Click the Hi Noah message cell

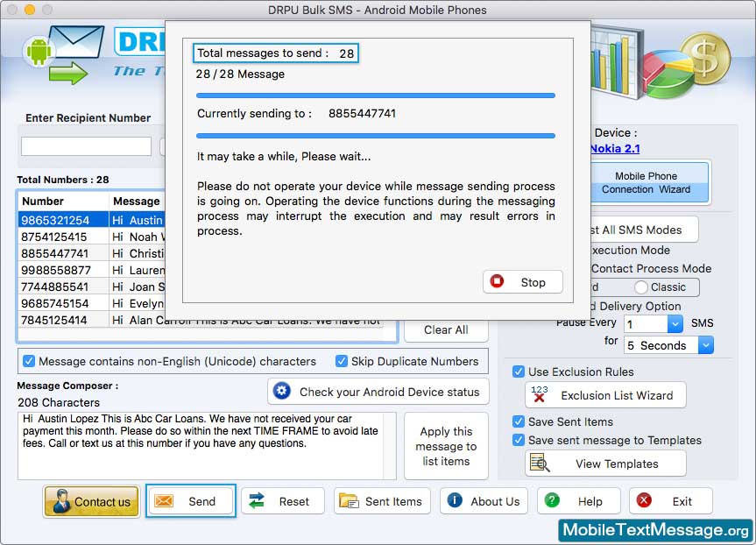point(138,237)
